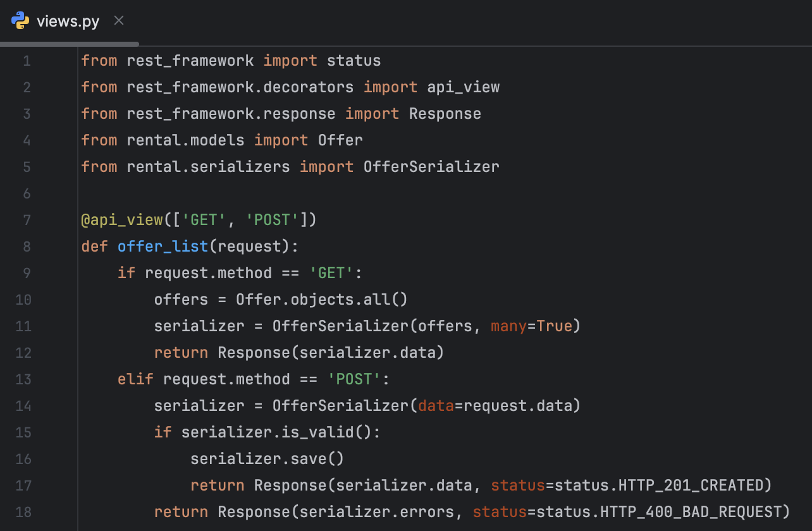Image resolution: width=812 pixels, height=531 pixels.
Task: Click line number 1 in the gutter
Action: [x=27, y=61]
